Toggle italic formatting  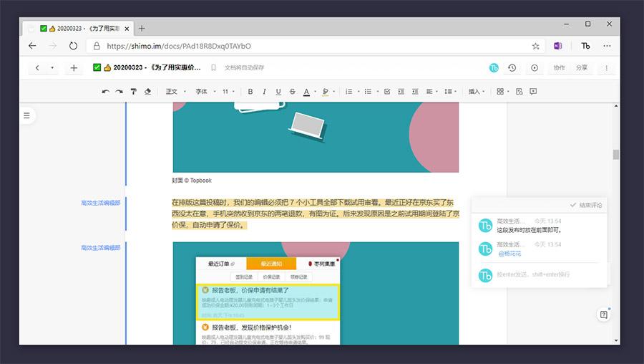(x=264, y=92)
